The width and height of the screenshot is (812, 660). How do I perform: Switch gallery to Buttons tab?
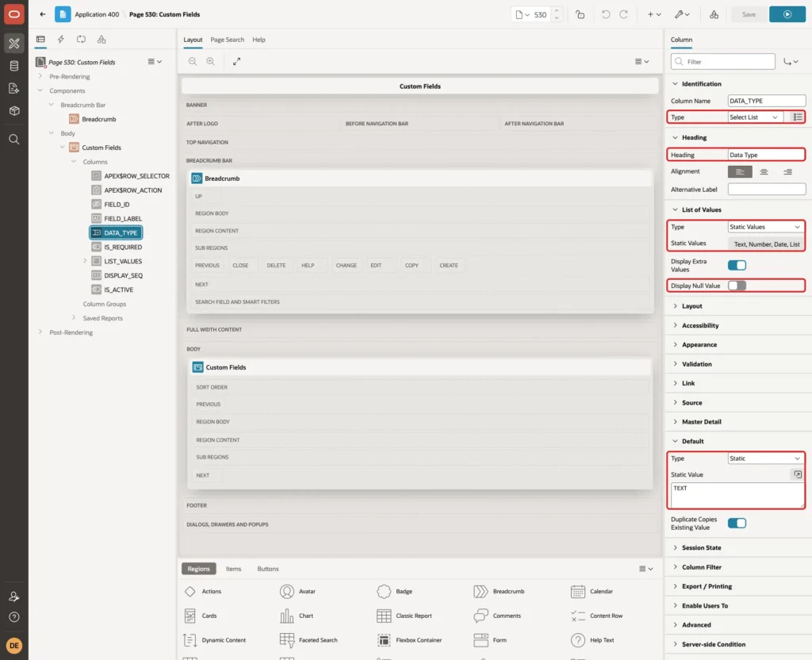(x=268, y=569)
